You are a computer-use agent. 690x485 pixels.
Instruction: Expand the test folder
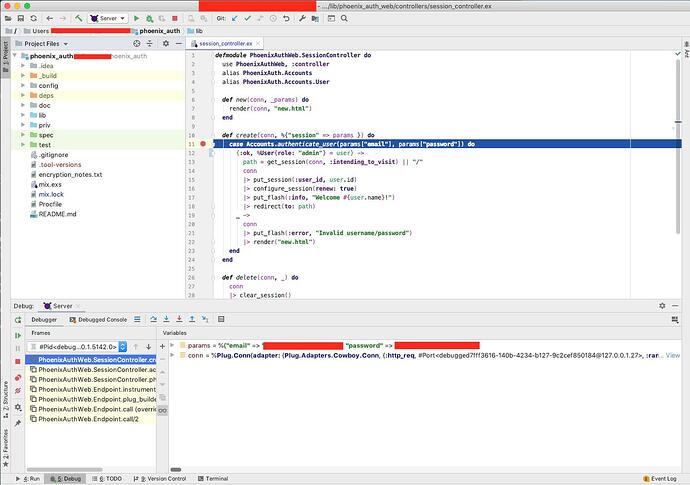click(23, 145)
